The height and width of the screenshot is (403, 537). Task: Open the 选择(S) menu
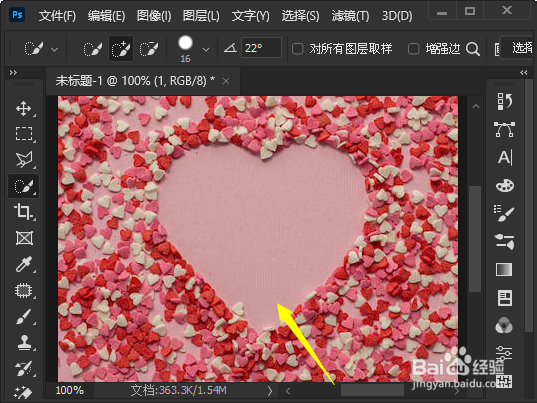click(300, 16)
